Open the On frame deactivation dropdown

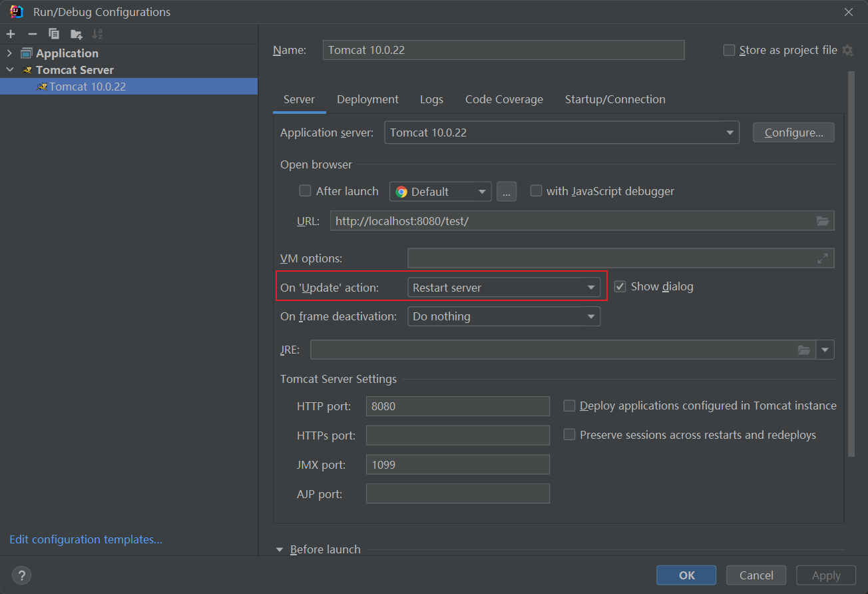pyautogui.click(x=504, y=316)
